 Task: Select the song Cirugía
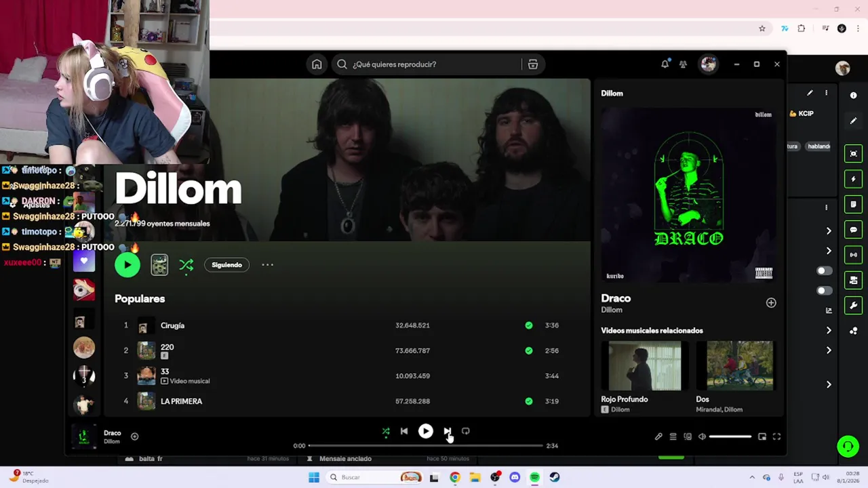coord(172,325)
